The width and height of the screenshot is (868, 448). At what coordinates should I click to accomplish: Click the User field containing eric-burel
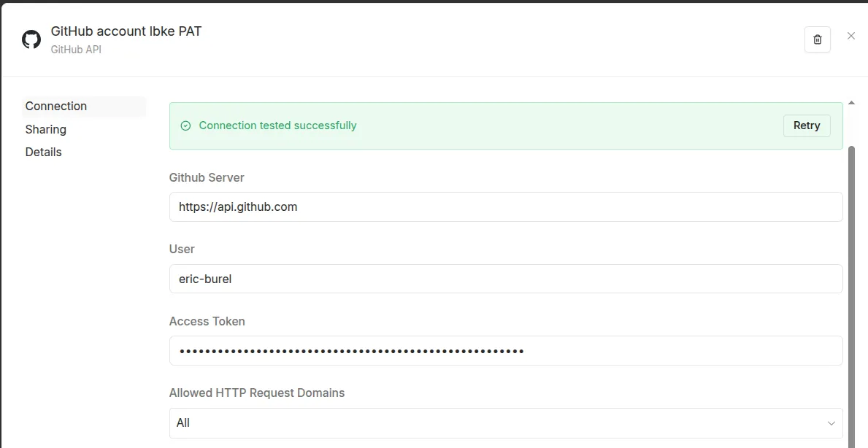pyautogui.click(x=505, y=279)
